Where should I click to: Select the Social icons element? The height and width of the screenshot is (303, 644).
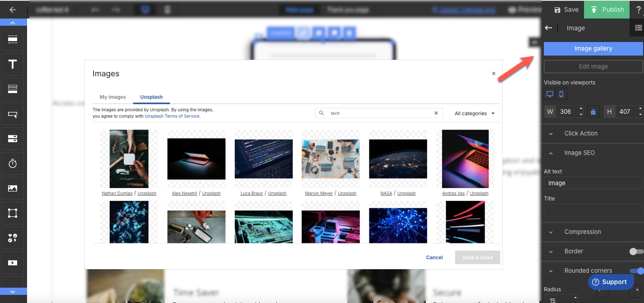(12, 238)
